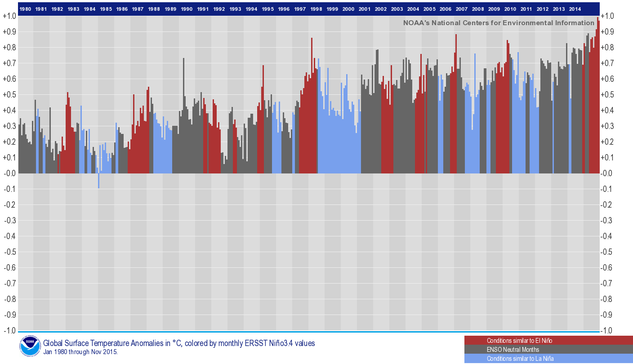Click the -0.5 tick on the left axis

click(x=9, y=252)
